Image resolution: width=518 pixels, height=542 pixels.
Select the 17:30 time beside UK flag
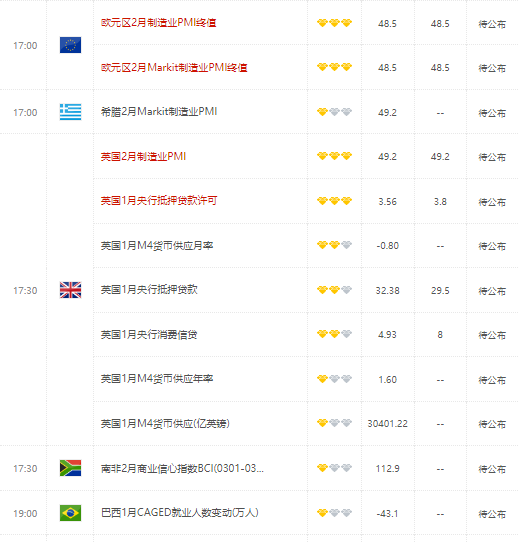pyautogui.click(x=25, y=291)
